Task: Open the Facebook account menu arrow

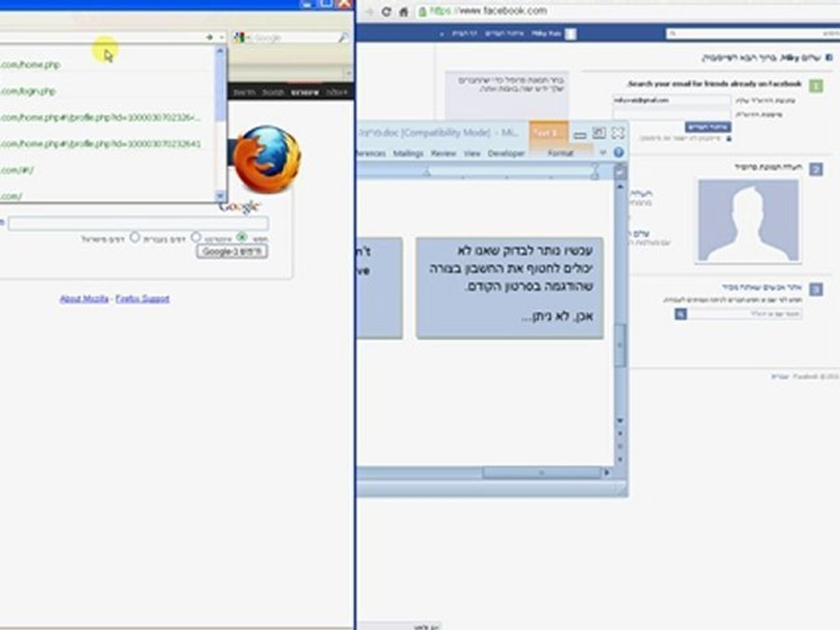Action: pos(441,34)
